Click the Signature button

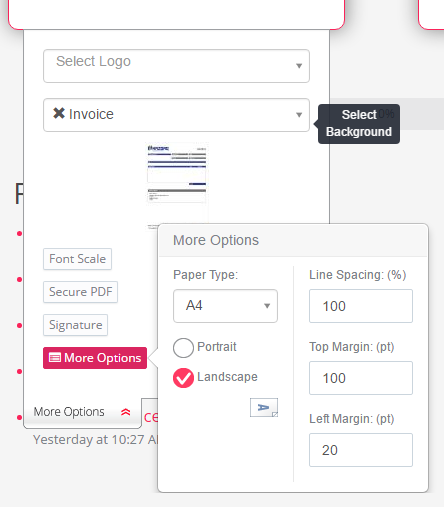(x=75, y=325)
